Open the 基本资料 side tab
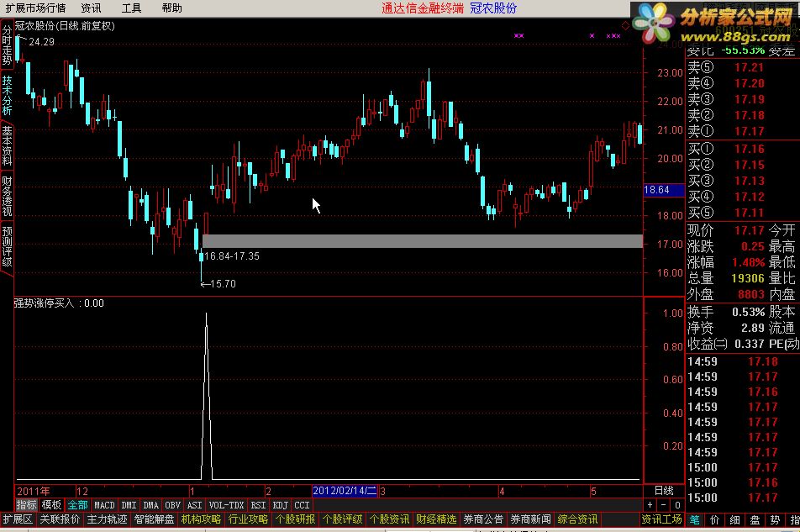800x532 pixels. (x=7, y=146)
